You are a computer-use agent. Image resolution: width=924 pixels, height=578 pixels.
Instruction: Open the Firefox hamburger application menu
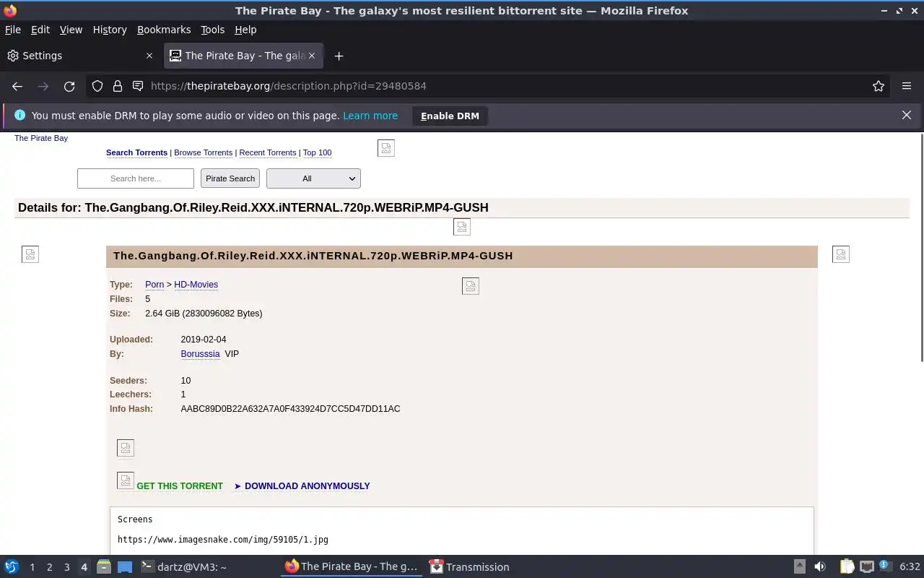(x=907, y=86)
